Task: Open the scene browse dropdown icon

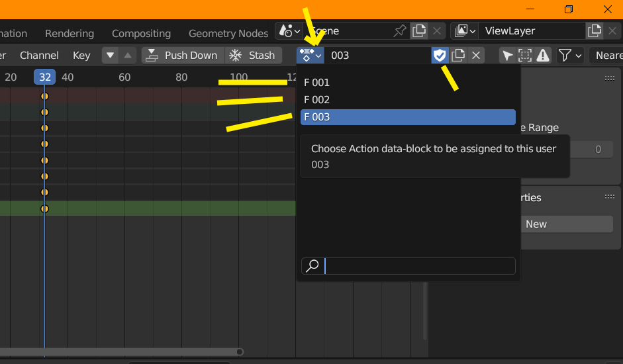Action: (x=289, y=30)
